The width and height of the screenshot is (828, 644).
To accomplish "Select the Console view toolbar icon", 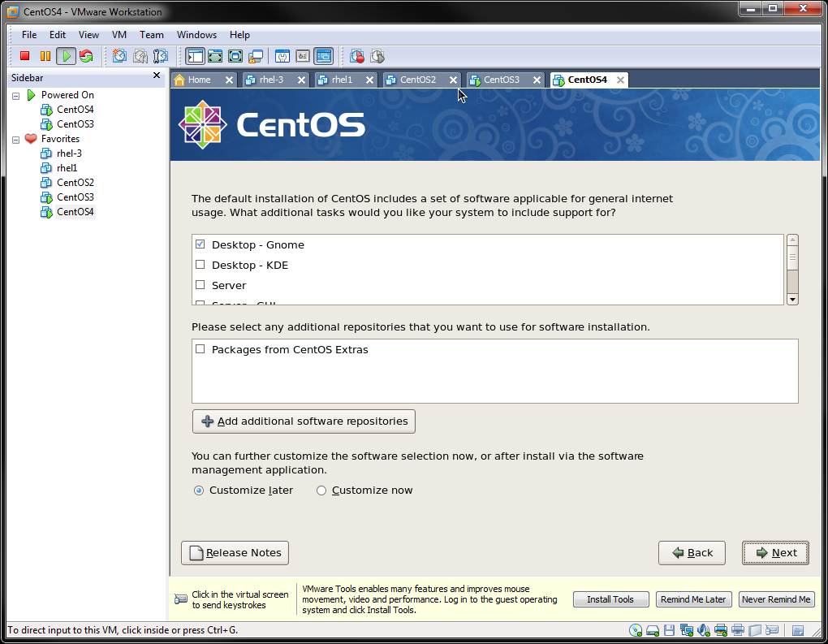I will 323,56.
